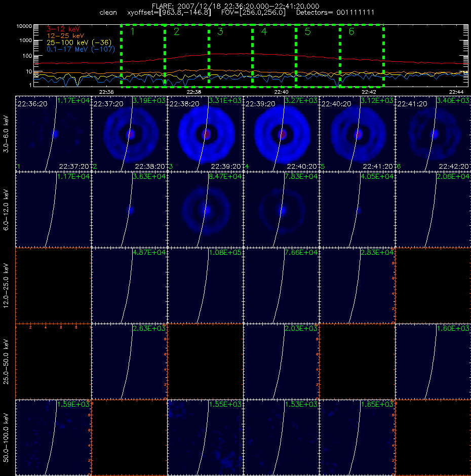Pick interval marker 5 in the light curve
The image size is (471, 476).
coord(307,31)
